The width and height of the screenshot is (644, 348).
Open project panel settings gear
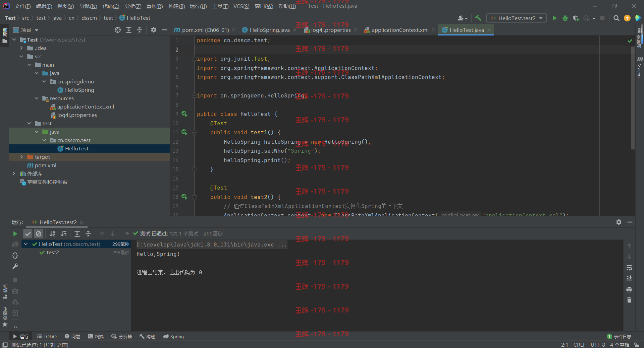pos(154,30)
